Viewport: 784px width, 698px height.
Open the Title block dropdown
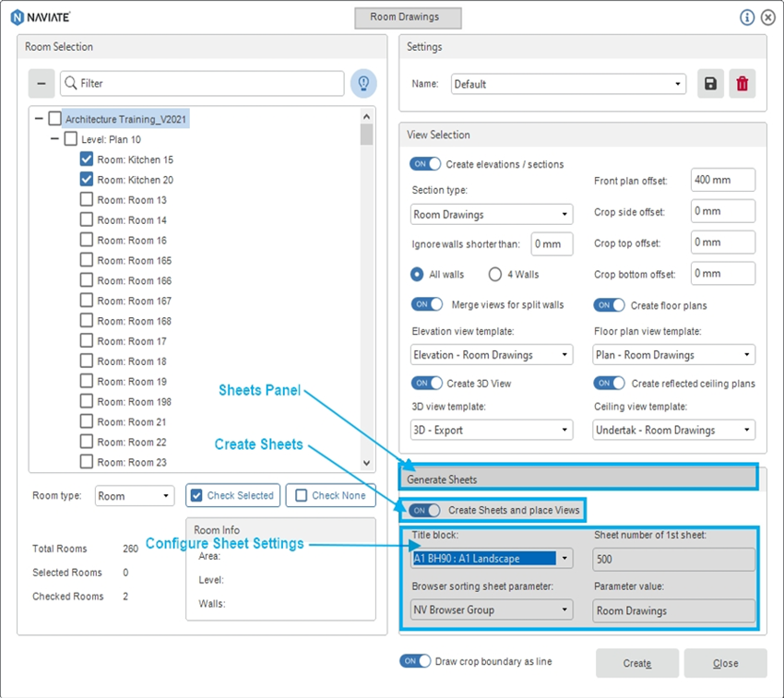click(x=492, y=559)
